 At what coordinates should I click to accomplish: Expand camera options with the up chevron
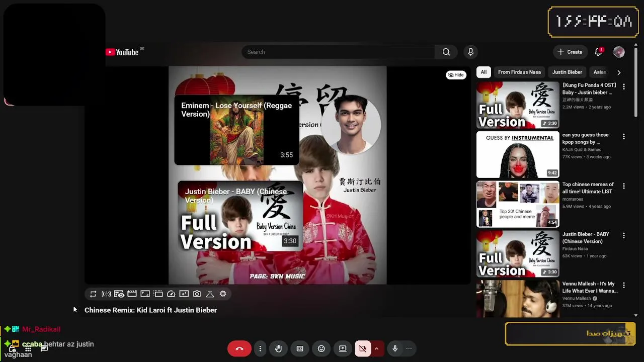click(x=376, y=348)
